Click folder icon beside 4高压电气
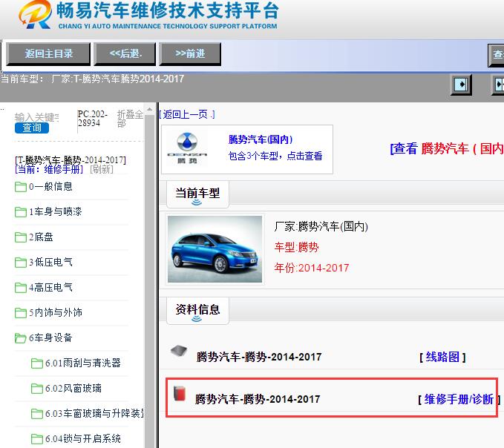The height and width of the screenshot is (448, 504). tap(21, 288)
